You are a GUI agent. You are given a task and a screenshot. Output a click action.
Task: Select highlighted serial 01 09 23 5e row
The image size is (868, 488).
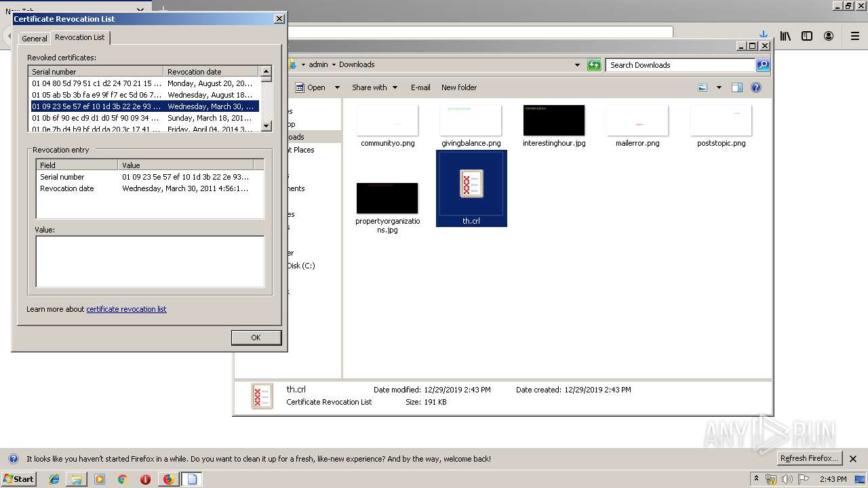tap(144, 106)
